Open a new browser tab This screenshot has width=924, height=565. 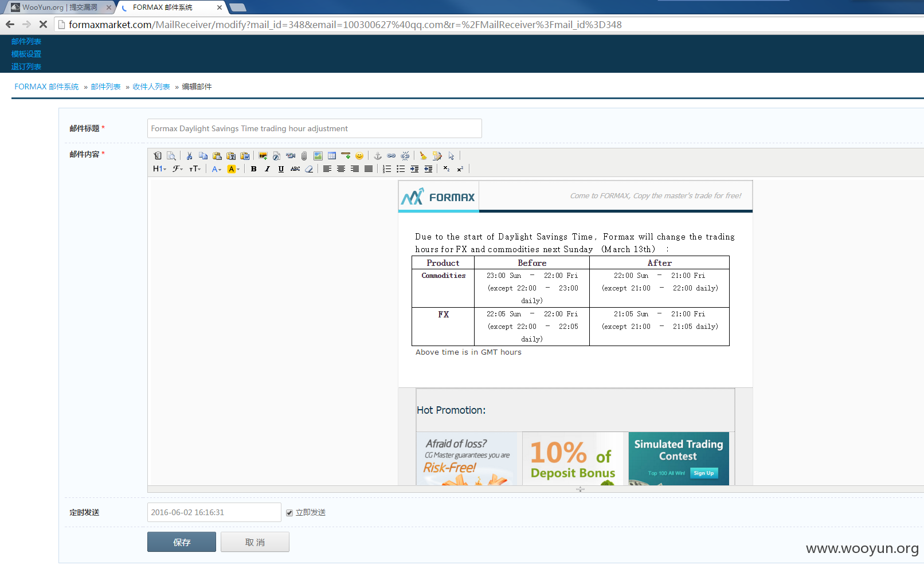click(237, 7)
